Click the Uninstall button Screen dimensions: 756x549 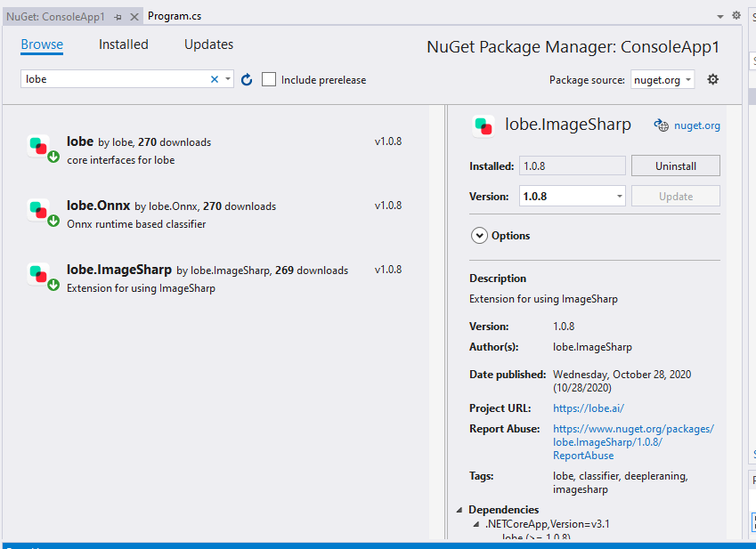[675, 166]
